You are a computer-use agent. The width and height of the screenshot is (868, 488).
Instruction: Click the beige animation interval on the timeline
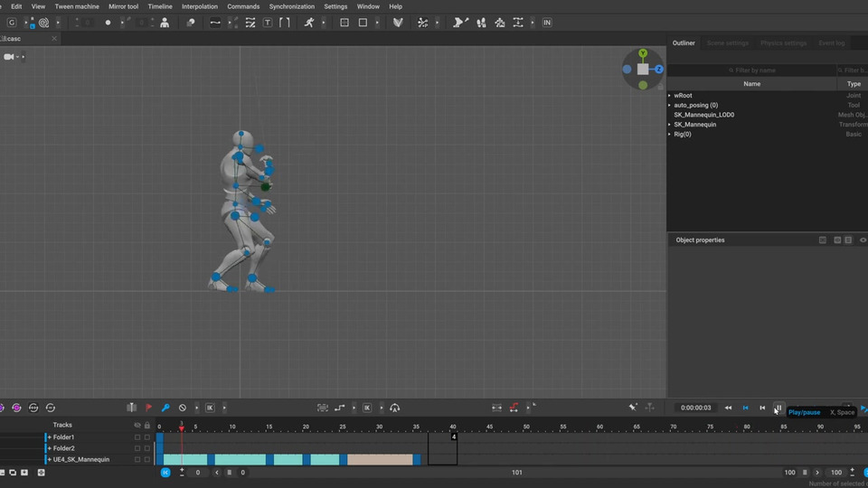tap(380, 459)
